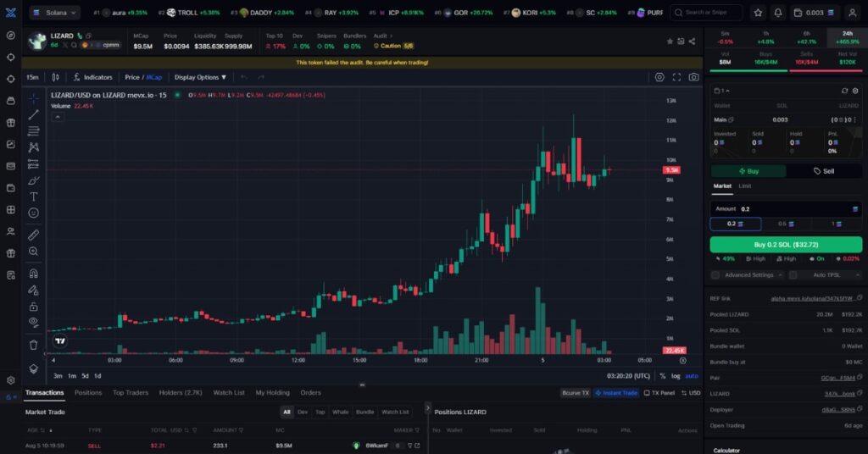Viewport: 868px width, 454px height.
Task: Select the 24h stats period
Action: [x=848, y=37]
